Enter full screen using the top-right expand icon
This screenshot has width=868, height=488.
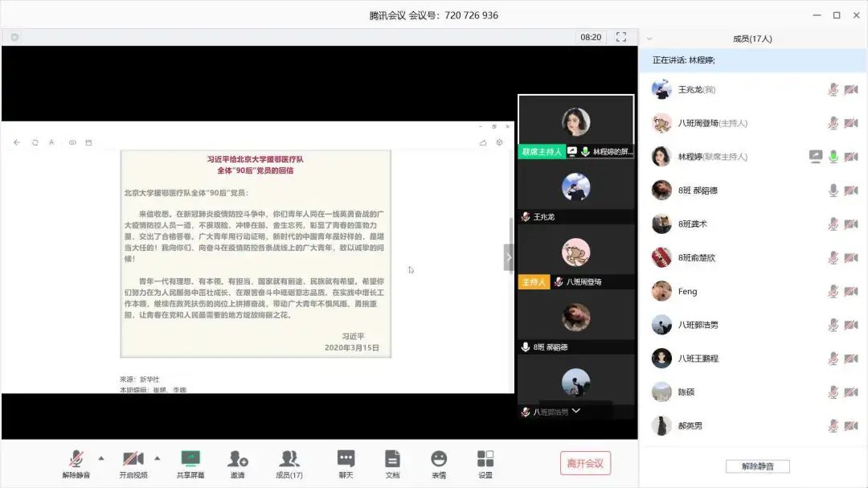click(620, 37)
